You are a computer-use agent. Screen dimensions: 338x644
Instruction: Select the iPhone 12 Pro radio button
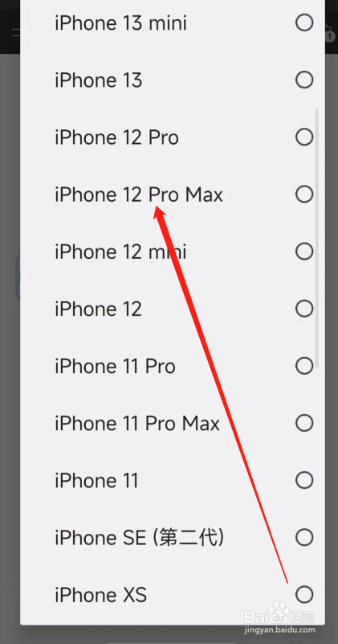click(x=304, y=137)
